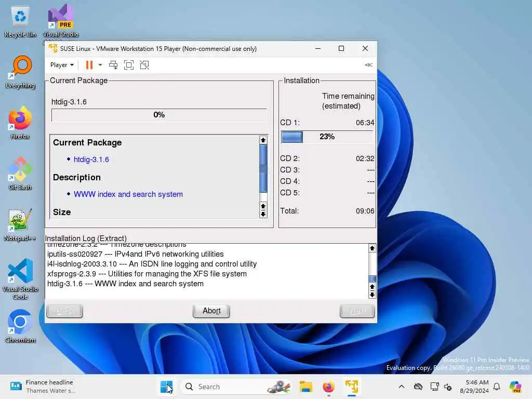Open the Player menu dropdown
This screenshot has height=399, width=532.
(62, 65)
